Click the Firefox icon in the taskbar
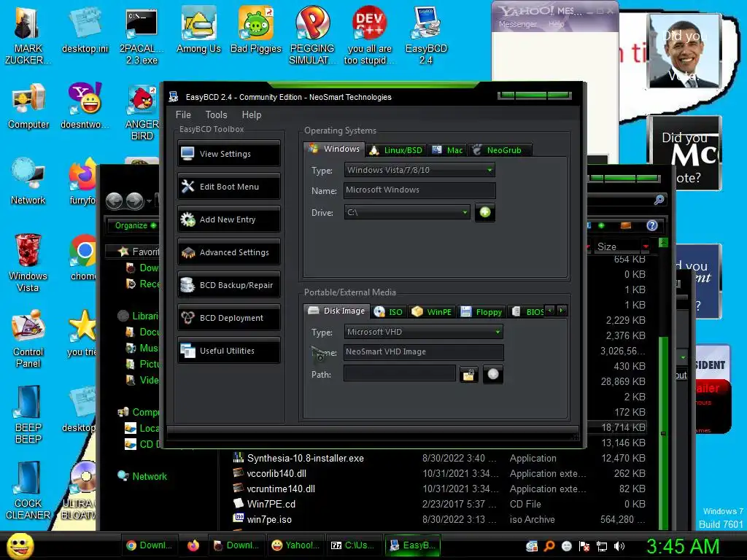Screen dimensions: 747x560 193,545
